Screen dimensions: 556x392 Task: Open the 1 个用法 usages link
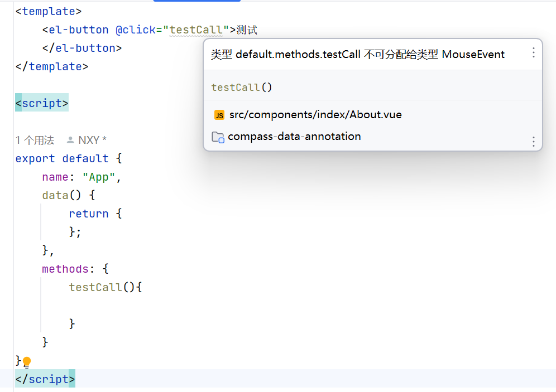click(35, 139)
